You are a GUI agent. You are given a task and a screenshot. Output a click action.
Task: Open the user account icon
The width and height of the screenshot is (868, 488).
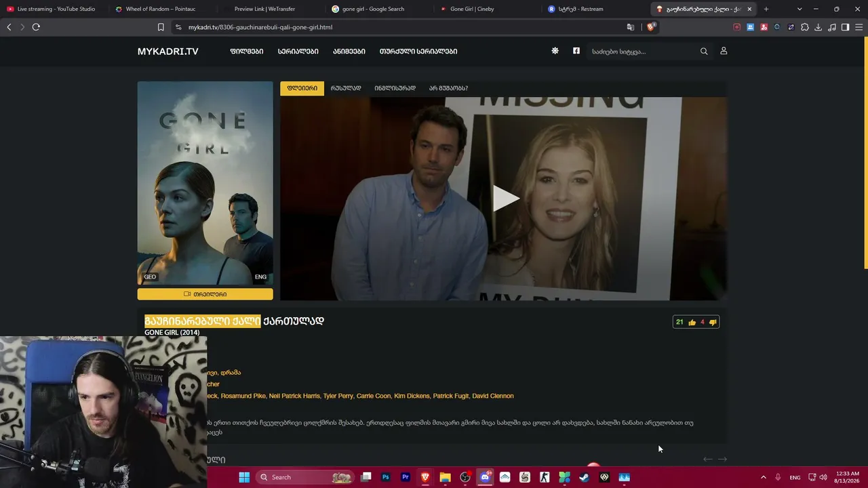tap(724, 51)
